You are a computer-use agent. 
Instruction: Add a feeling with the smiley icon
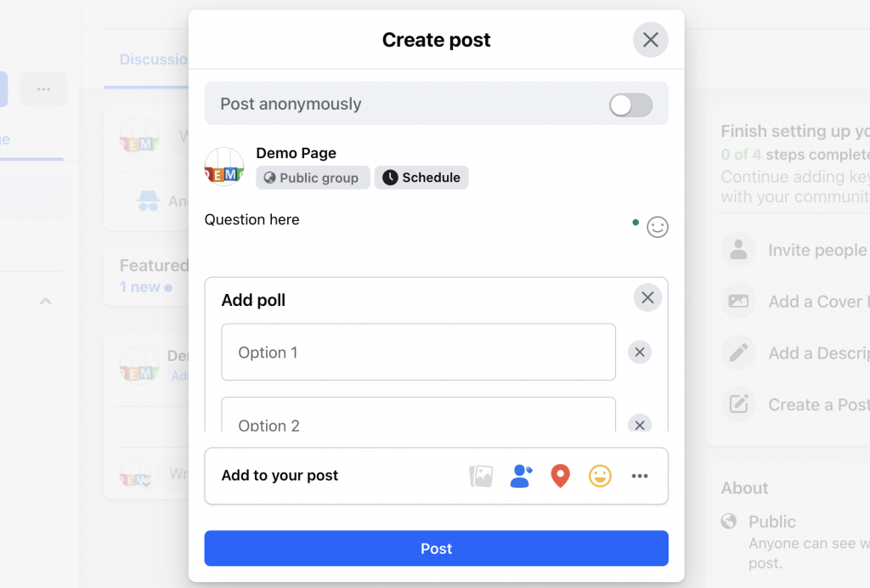[600, 476]
